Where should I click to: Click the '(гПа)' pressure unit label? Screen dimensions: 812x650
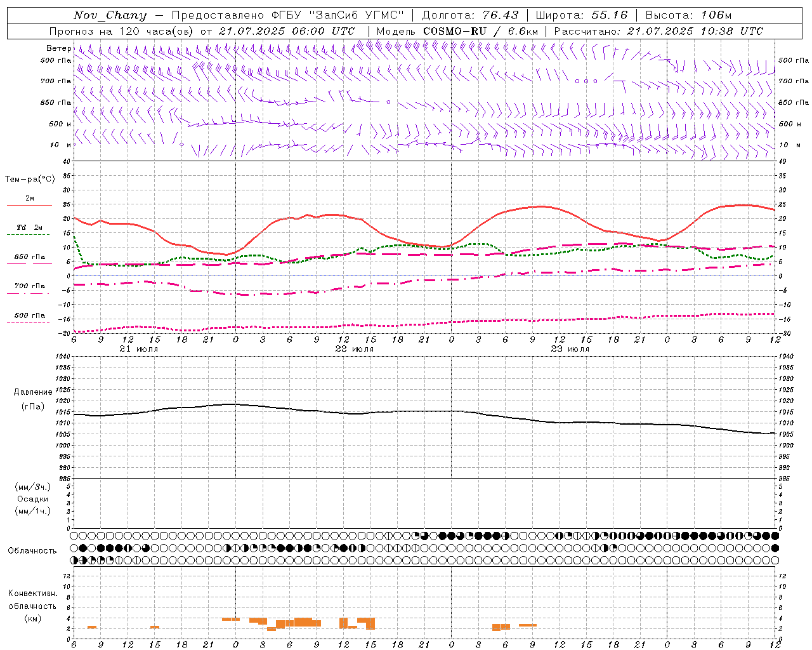tap(33, 407)
